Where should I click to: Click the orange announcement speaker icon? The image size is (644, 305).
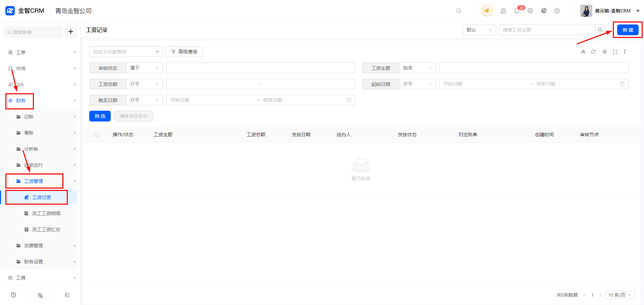[x=487, y=11]
